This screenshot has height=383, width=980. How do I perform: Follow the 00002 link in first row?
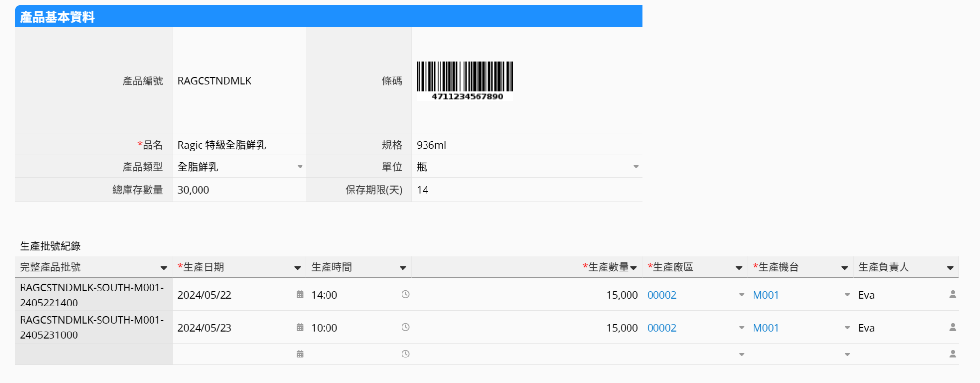(x=661, y=295)
